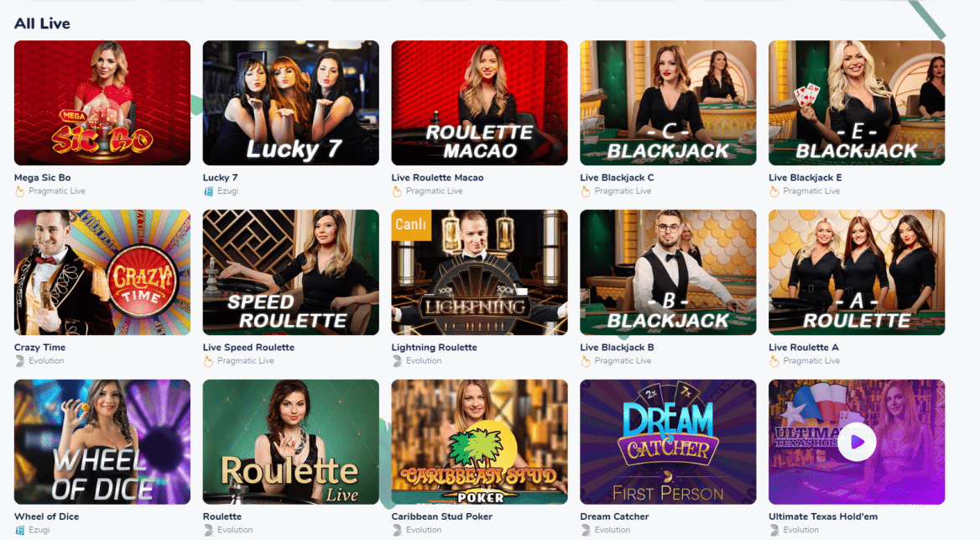This screenshot has height=540, width=980.
Task: Click the Live Blackjack C title link
Action: [617, 178]
